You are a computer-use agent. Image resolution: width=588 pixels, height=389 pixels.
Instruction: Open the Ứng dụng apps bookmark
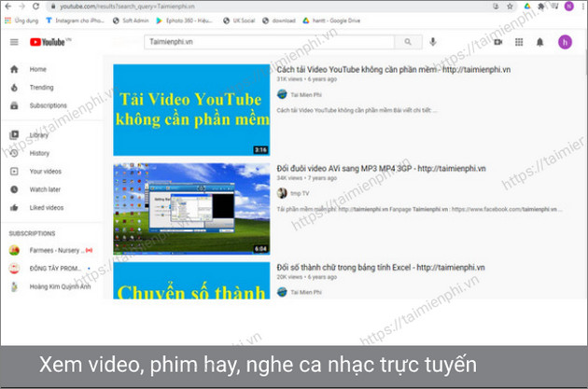(x=21, y=21)
